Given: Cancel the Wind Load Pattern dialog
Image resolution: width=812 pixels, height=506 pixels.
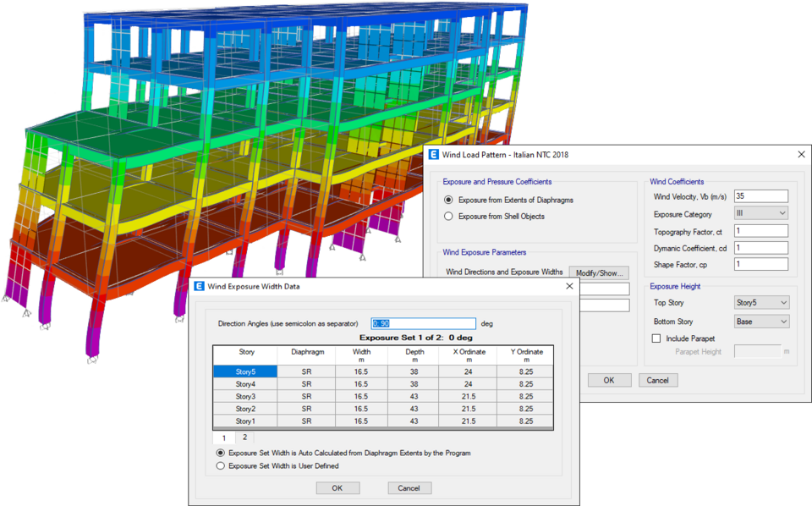Looking at the screenshot, I should pyautogui.click(x=658, y=380).
